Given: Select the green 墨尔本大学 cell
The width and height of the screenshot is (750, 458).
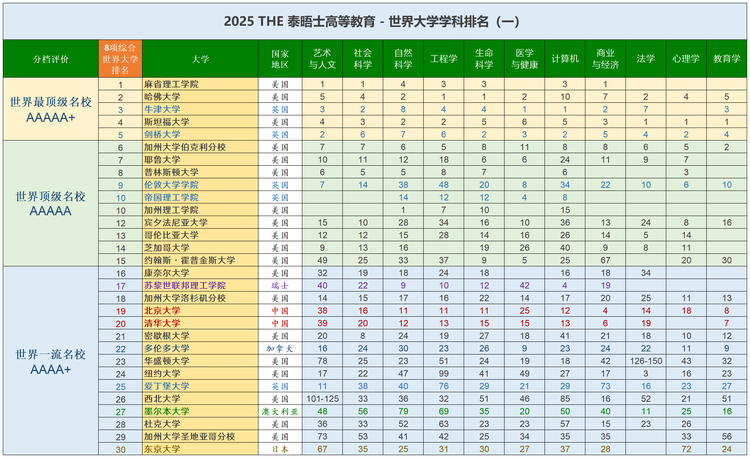Looking at the screenshot, I should (x=200, y=411).
